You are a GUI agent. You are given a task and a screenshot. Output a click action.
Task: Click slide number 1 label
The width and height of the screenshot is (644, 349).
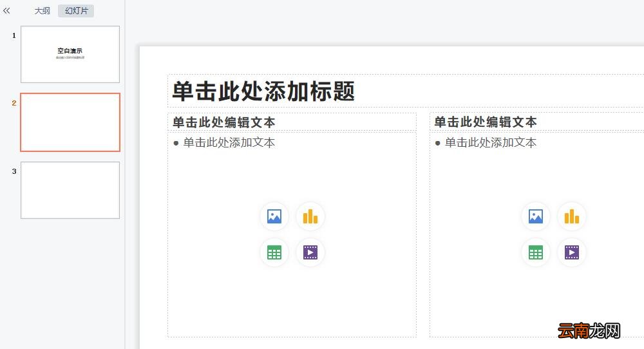click(14, 35)
